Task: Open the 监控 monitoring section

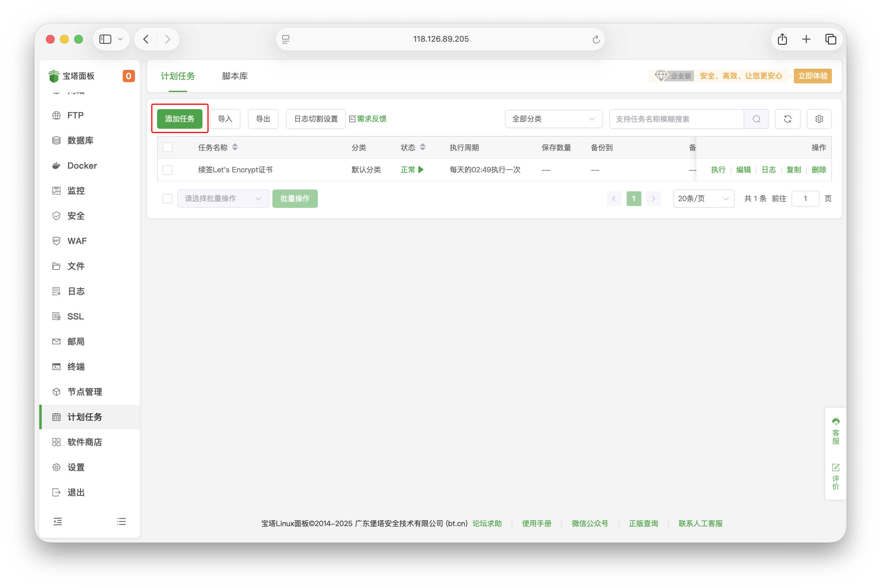Action: pyautogui.click(x=76, y=190)
